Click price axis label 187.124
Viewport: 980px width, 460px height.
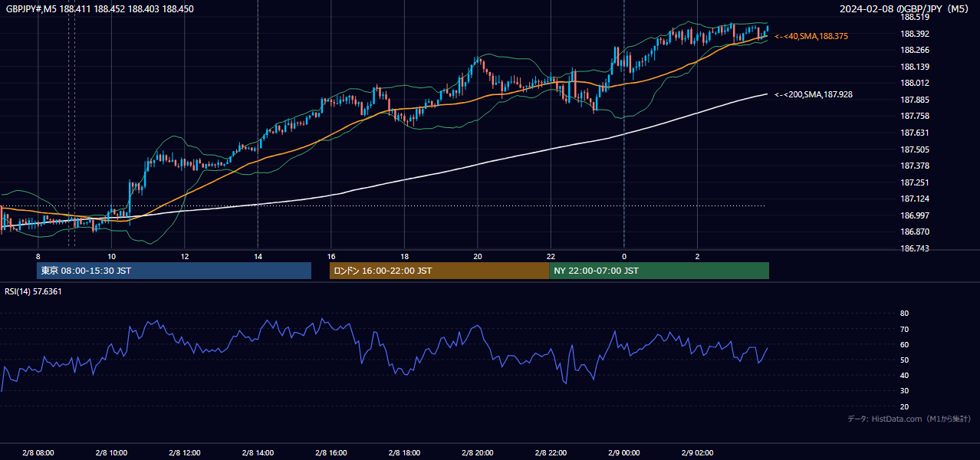914,199
